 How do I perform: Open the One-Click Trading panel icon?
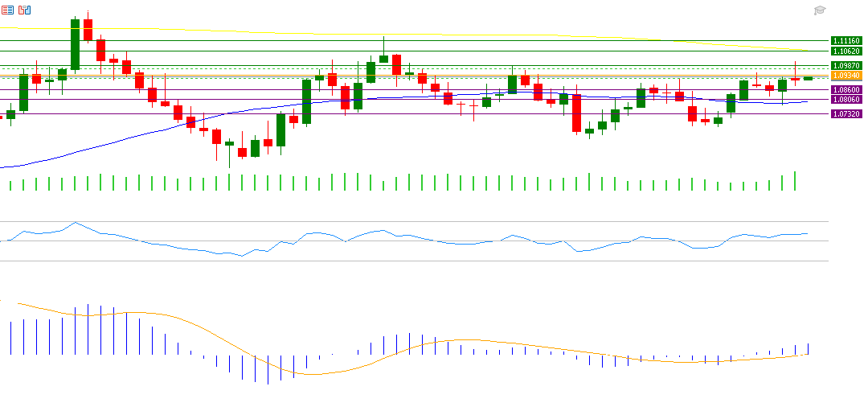pyautogui.click(x=25, y=10)
